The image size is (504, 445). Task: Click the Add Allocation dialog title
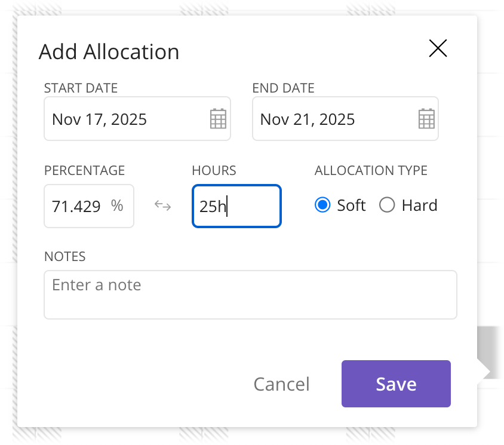[x=109, y=52]
